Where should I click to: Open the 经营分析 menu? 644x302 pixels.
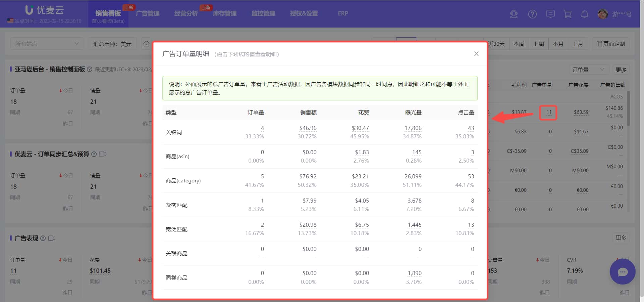point(186,13)
